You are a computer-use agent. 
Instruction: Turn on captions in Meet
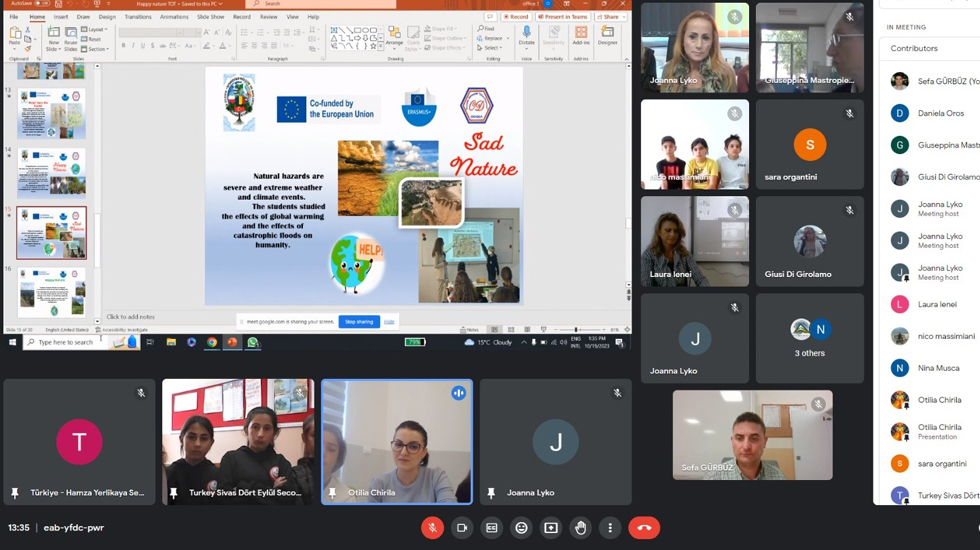(492, 528)
